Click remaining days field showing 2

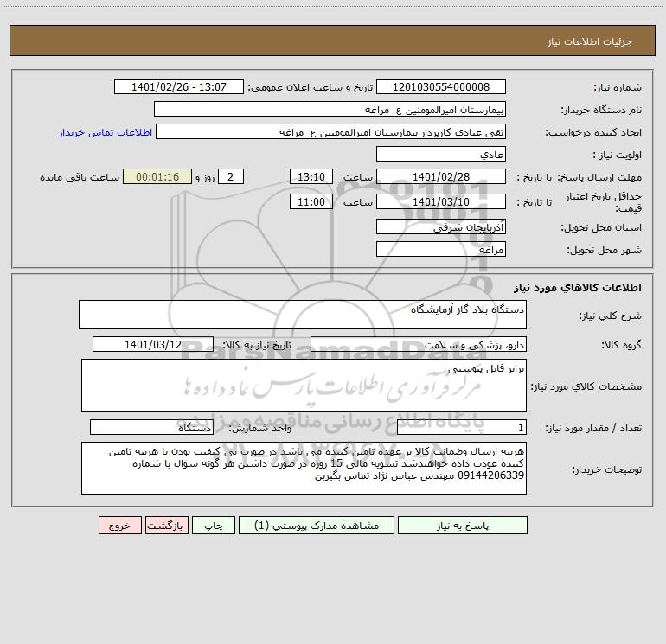click(231, 176)
